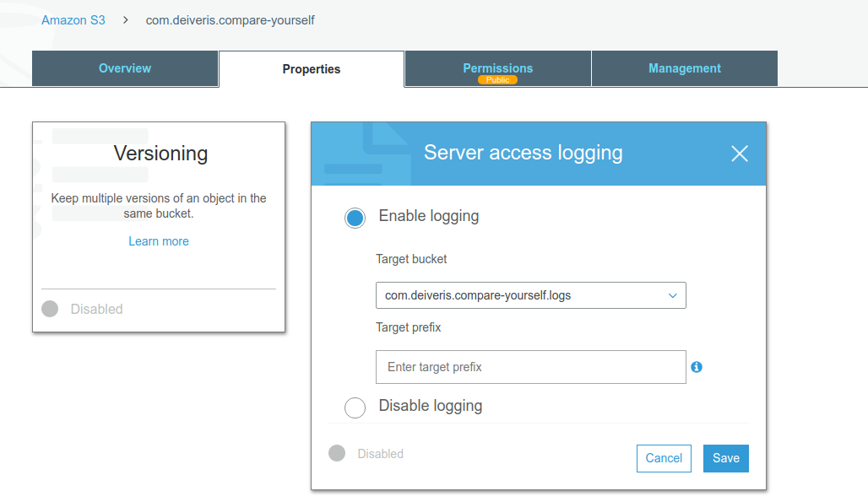Focus the Enter target prefix field
The image size is (868, 502).
coord(531,367)
